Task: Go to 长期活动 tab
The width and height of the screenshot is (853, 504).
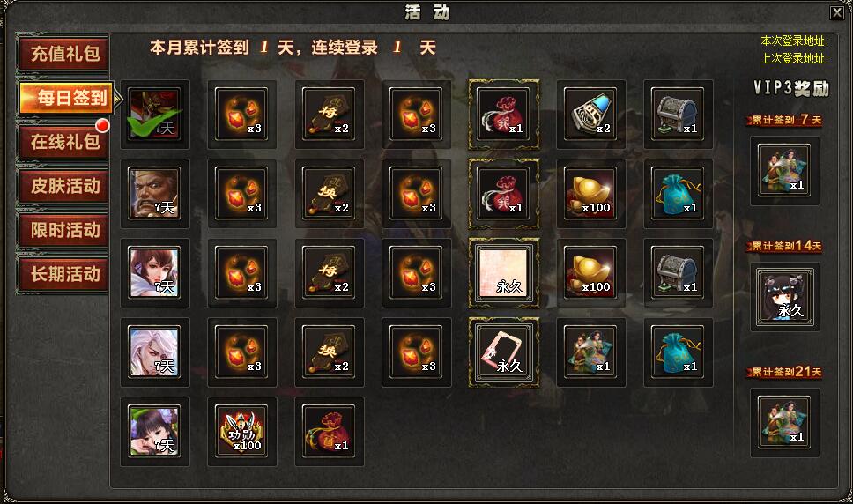Action: pos(64,274)
